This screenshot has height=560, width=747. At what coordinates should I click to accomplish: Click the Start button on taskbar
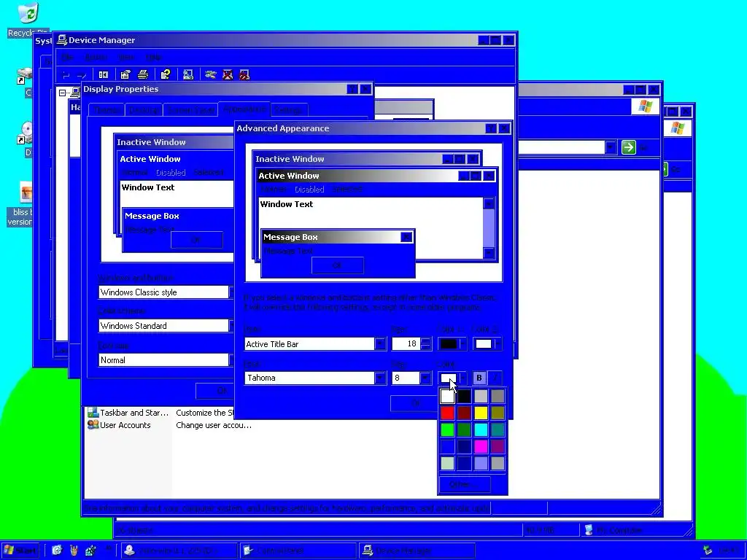[20, 551]
